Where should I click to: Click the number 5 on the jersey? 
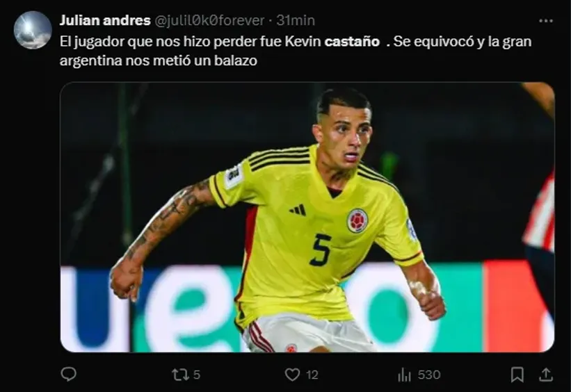[x=321, y=250]
